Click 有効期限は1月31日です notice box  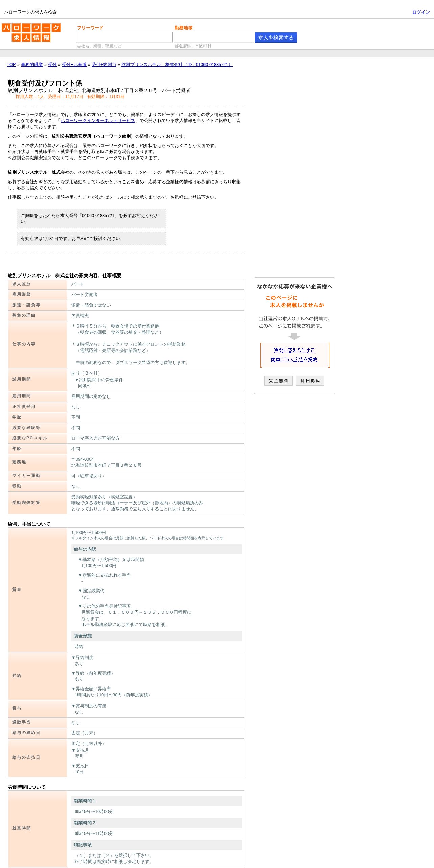coord(92,239)
